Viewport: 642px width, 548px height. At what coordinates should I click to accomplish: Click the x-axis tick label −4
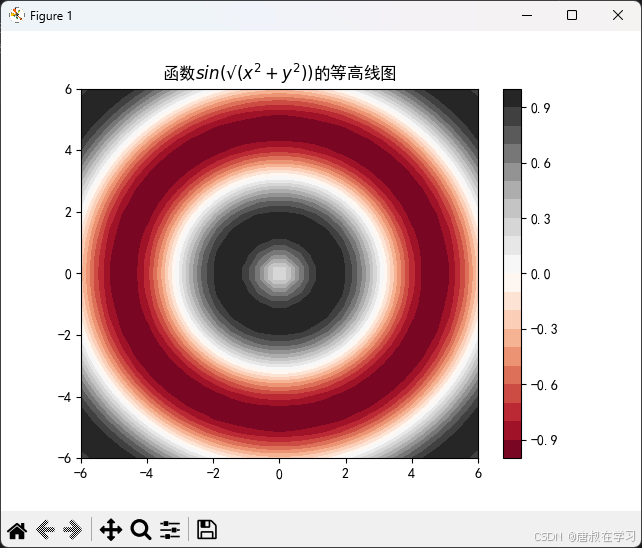146,474
